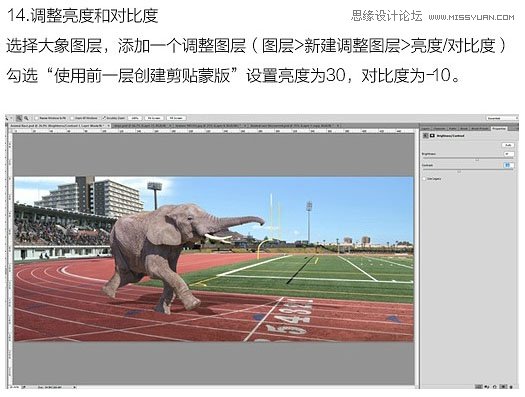The image size is (525, 397).
Task: Switch to the fourth document tab
Action: click(x=295, y=126)
